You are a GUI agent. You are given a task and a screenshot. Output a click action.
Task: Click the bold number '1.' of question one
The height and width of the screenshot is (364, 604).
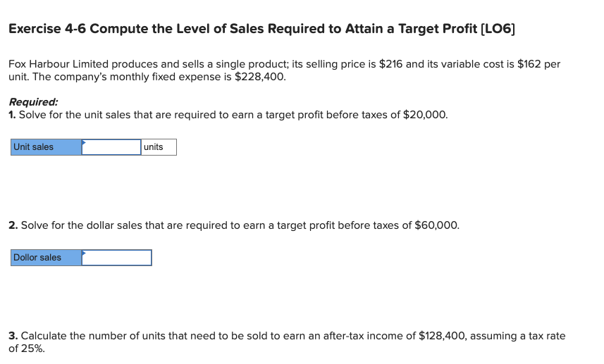[12, 115]
